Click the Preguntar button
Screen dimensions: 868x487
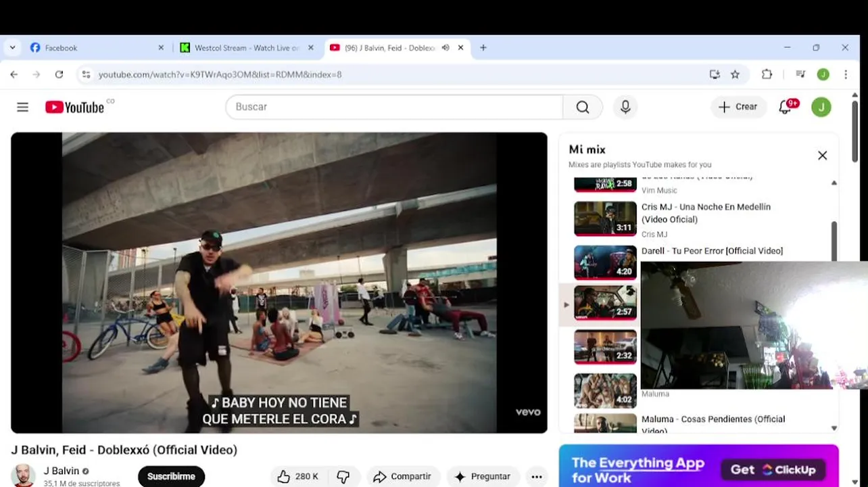click(x=483, y=477)
